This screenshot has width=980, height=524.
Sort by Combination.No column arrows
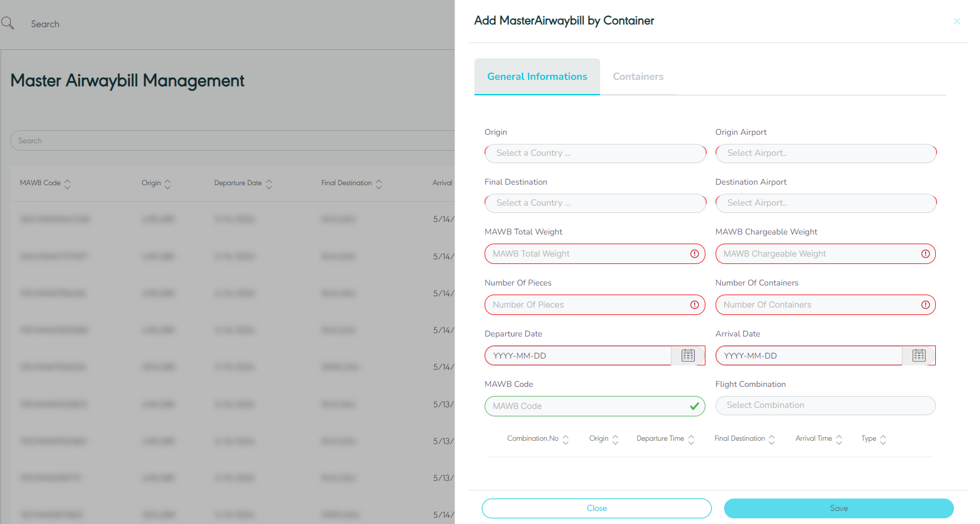566,440
